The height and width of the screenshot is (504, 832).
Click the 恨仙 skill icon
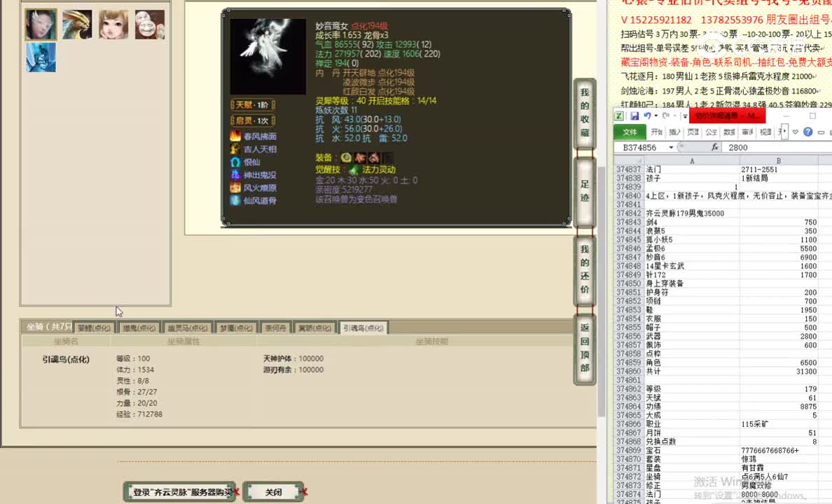(x=235, y=162)
